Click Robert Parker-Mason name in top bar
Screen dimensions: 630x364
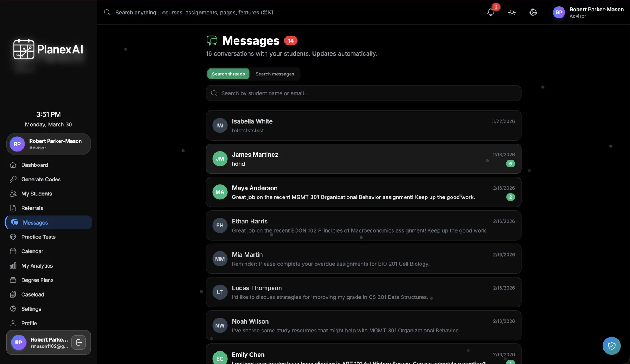pos(596,10)
